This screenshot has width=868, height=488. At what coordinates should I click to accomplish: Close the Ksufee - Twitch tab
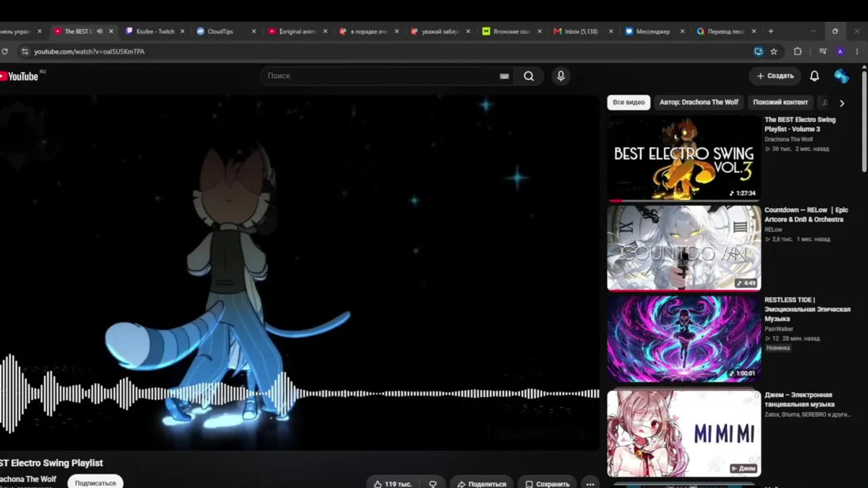(182, 31)
